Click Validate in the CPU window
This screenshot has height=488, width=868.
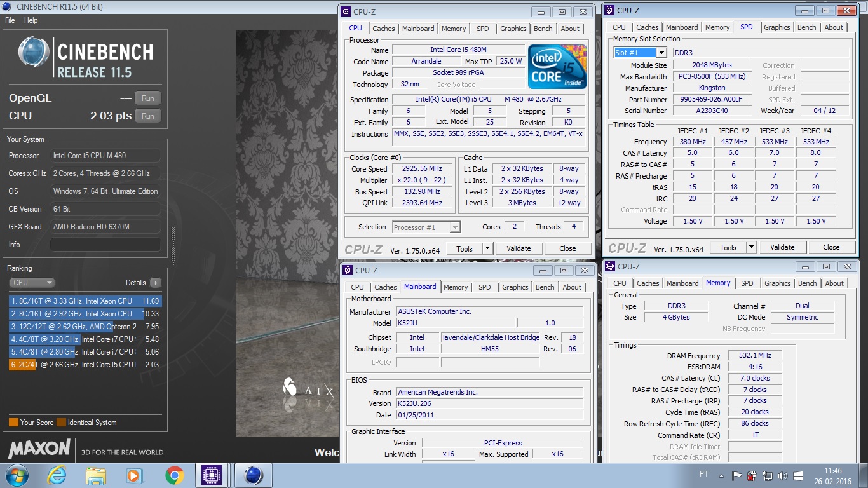(x=519, y=248)
